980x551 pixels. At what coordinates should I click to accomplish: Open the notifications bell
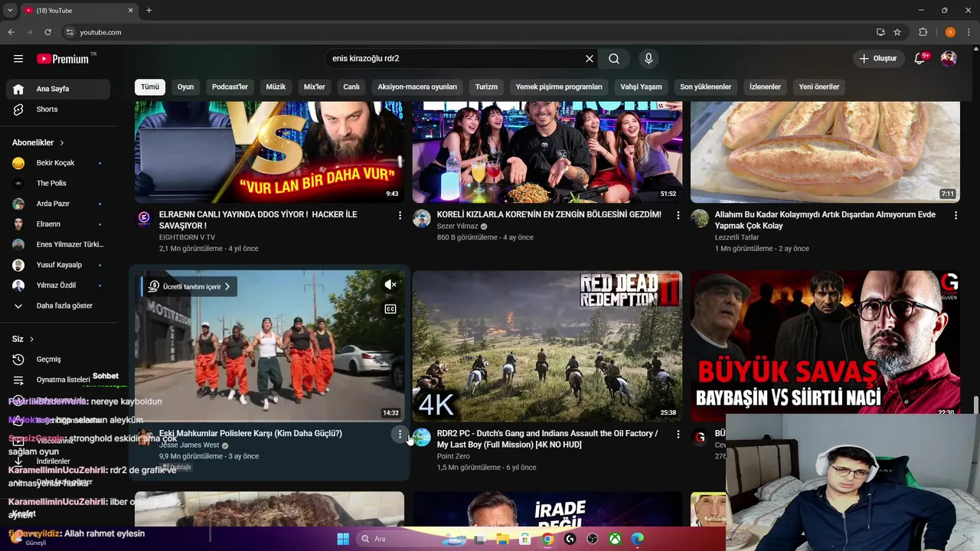(920, 59)
